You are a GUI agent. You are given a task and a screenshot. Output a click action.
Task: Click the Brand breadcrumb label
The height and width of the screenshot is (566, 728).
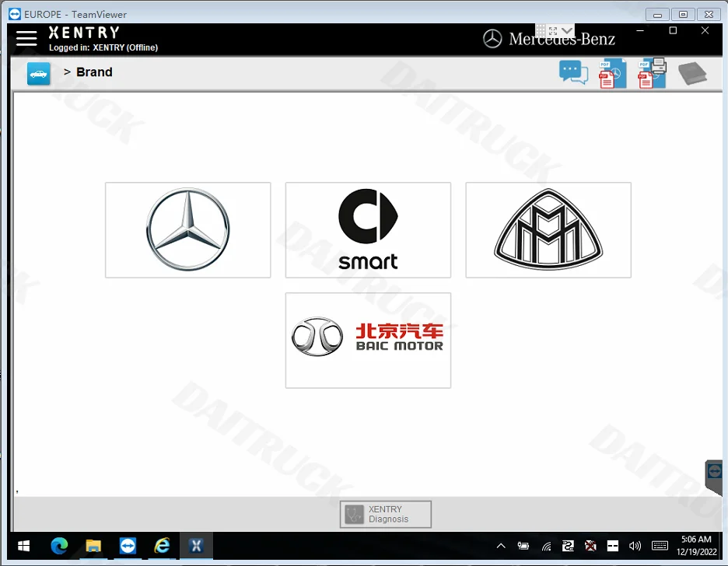click(94, 72)
